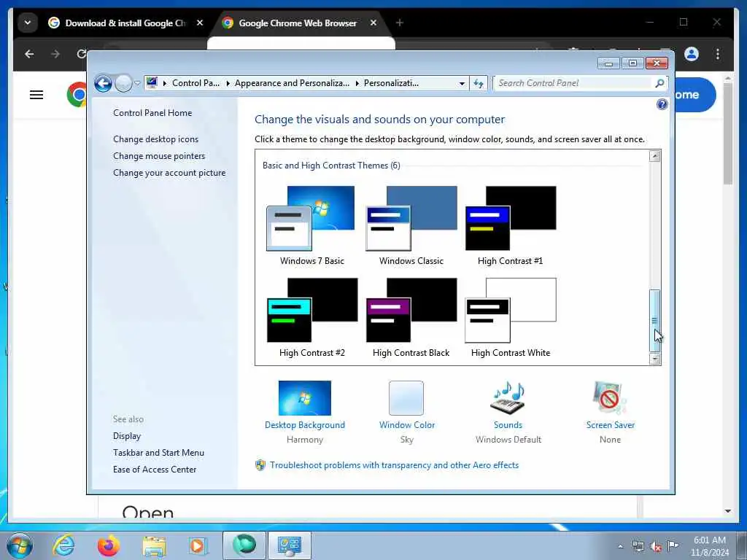747x560 pixels.
Task: Open the Sounds icon
Action: pyautogui.click(x=508, y=398)
